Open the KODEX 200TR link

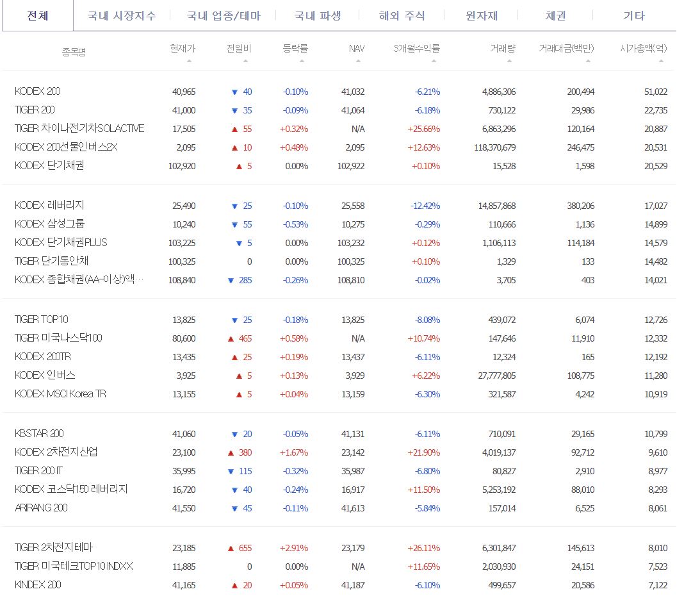[x=42, y=356]
